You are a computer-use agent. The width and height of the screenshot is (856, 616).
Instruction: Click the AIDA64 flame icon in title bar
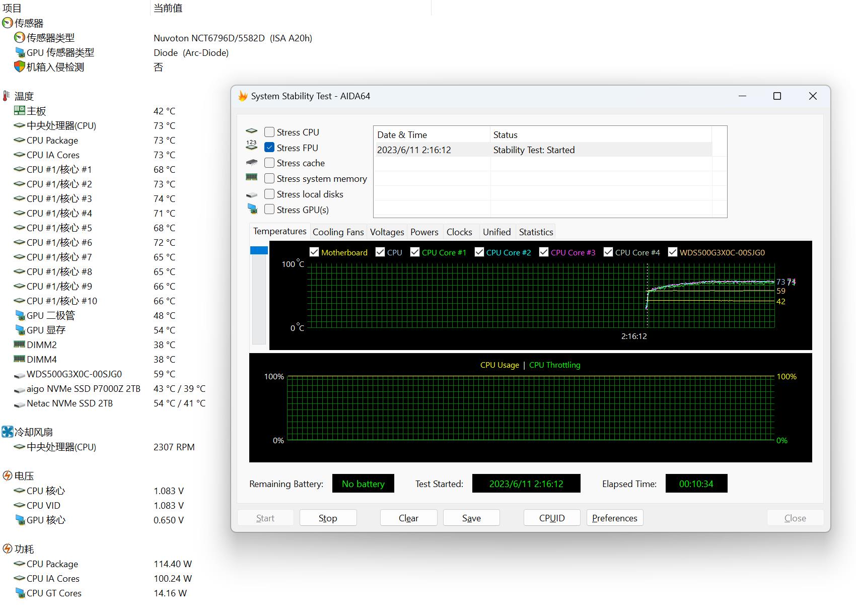[x=243, y=96]
